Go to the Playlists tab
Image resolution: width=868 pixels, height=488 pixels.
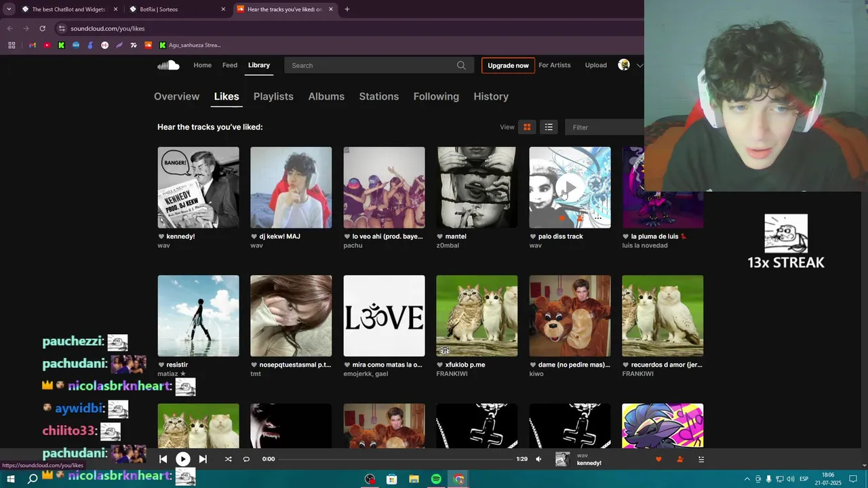coord(273,96)
